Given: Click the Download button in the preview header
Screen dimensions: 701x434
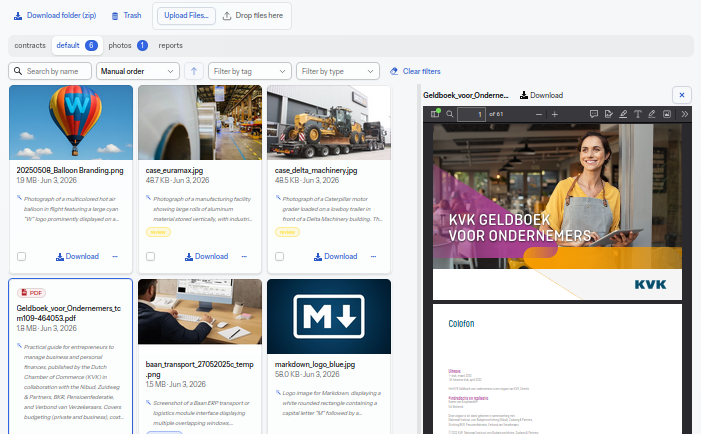Looking at the screenshot, I should (x=541, y=95).
